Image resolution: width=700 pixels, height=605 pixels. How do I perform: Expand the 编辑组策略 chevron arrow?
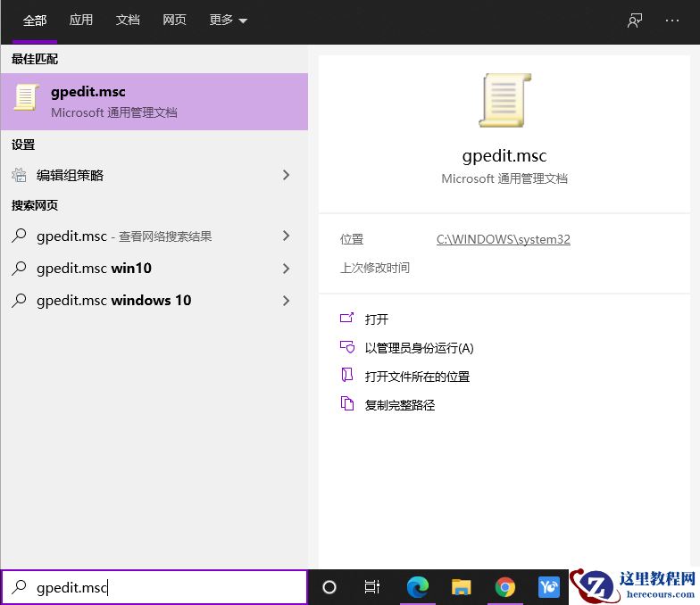pos(286,175)
